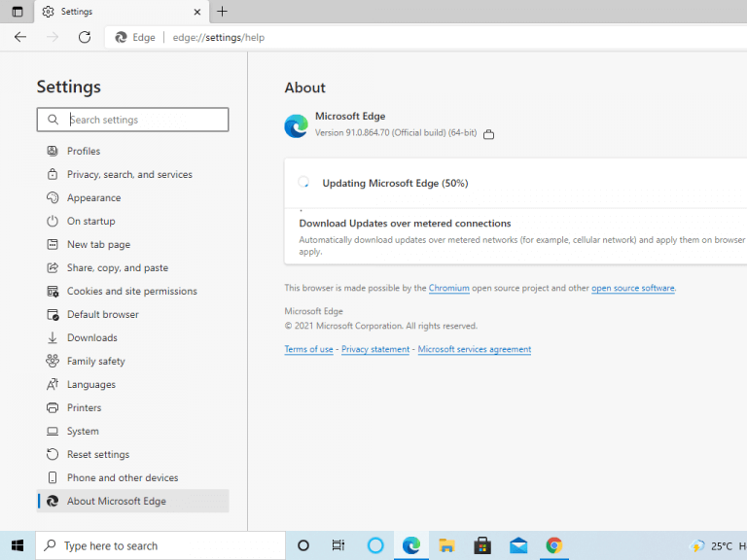Screen dimensions: 747x560
Task: Select the Downloads settings page
Action: pos(91,338)
